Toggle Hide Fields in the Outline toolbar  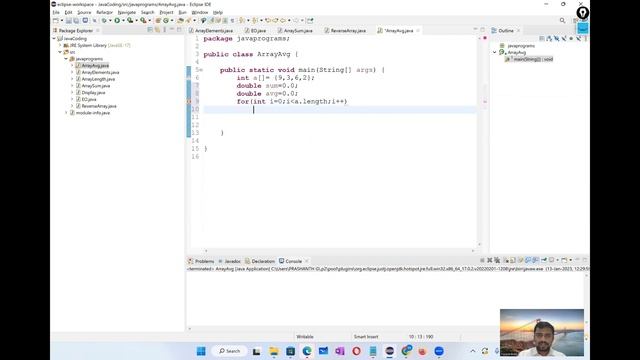tap(556, 38)
